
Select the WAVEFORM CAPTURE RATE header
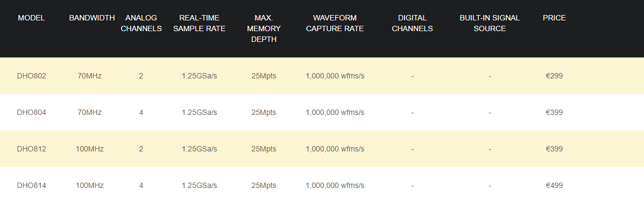click(335, 24)
